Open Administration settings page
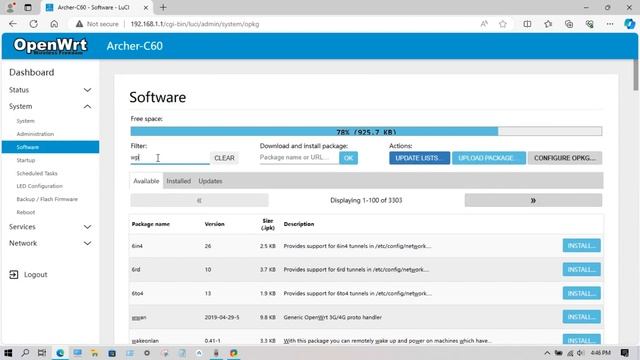The width and height of the screenshot is (640, 360). click(35, 134)
